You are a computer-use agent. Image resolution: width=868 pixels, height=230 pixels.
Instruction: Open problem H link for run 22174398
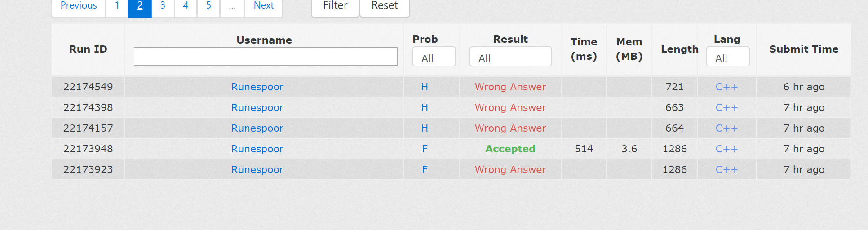[x=425, y=108]
